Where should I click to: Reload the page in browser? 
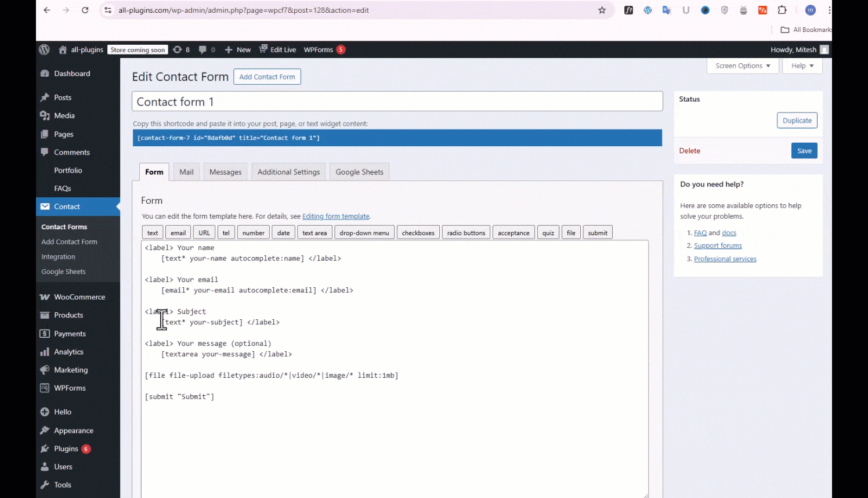(x=85, y=10)
